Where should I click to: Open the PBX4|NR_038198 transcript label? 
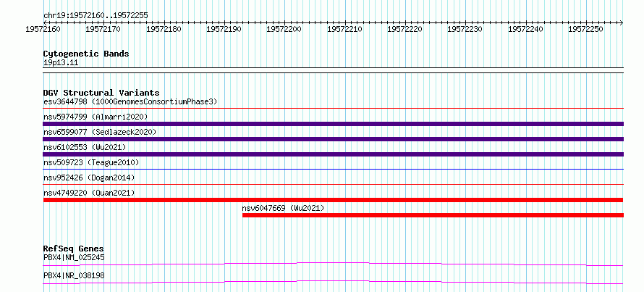coord(74,275)
